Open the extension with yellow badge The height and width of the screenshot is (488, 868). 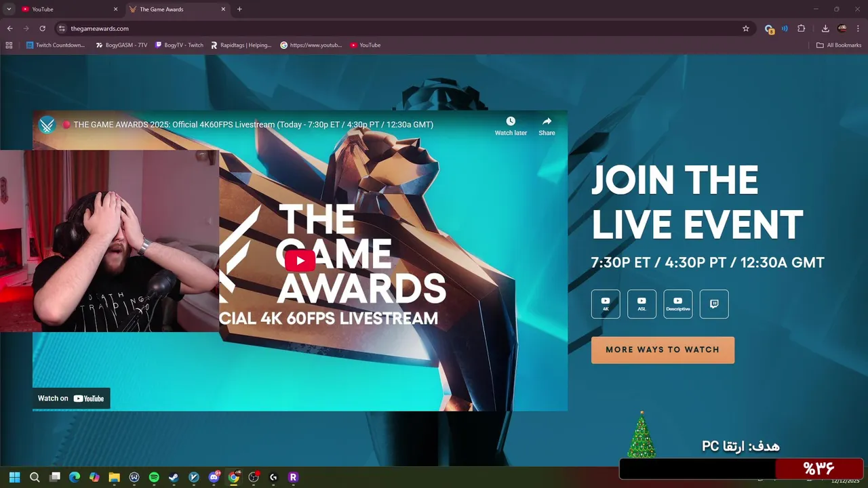pyautogui.click(x=769, y=28)
